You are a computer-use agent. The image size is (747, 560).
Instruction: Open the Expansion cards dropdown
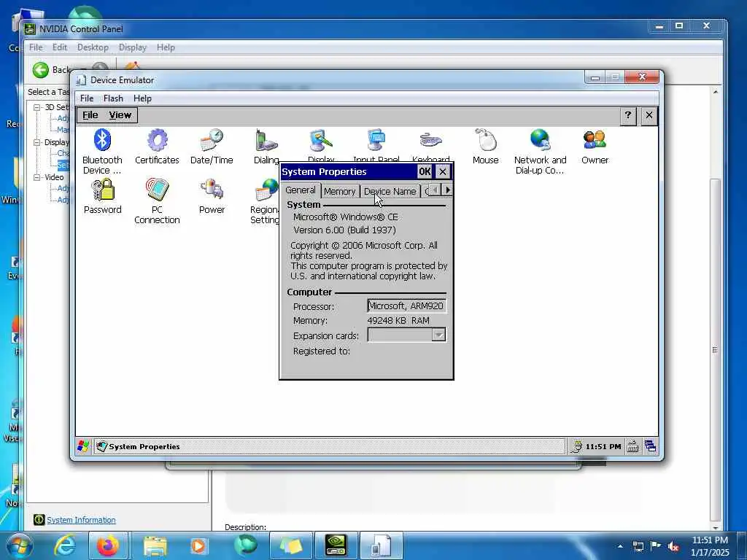coord(438,335)
